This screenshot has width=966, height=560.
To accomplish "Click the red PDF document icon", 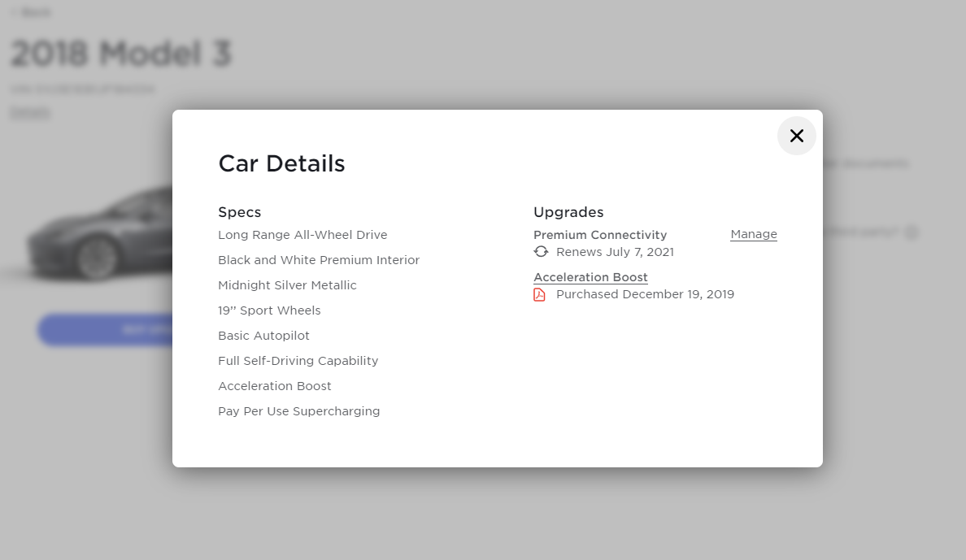I will tap(539, 294).
